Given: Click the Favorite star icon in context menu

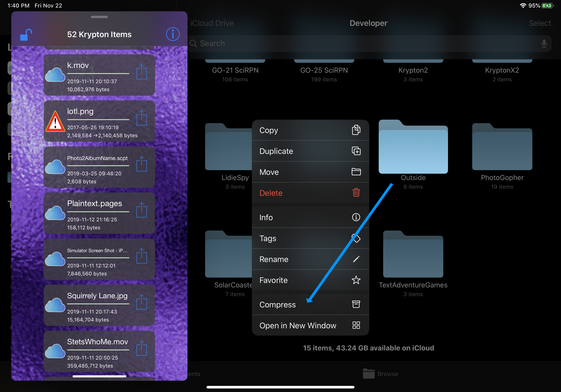Looking at the screenshot, I should click(356, 280).
